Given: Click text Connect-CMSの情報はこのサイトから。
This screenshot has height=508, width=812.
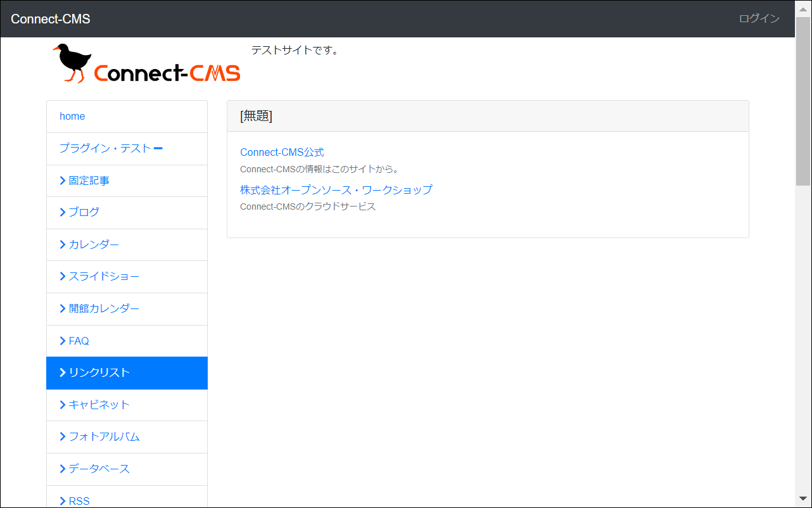Looking at the screenshot, I should click(x=319, y=170).
